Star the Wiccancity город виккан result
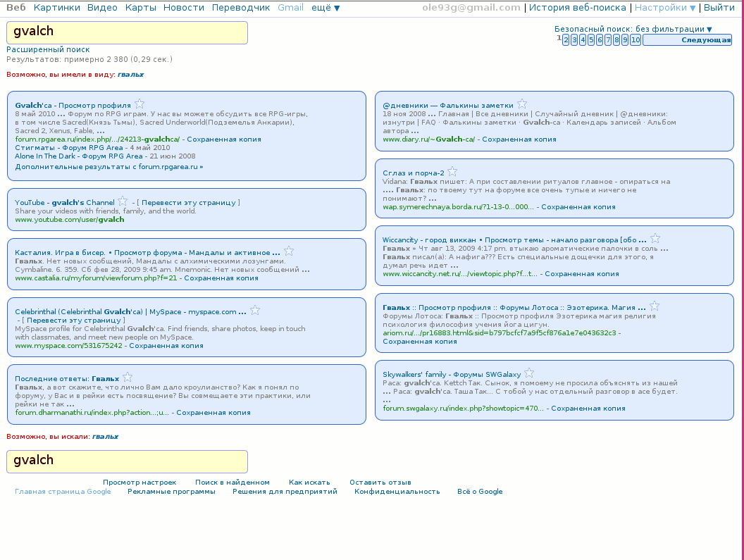The image size is (744, 560). (655, 239)
